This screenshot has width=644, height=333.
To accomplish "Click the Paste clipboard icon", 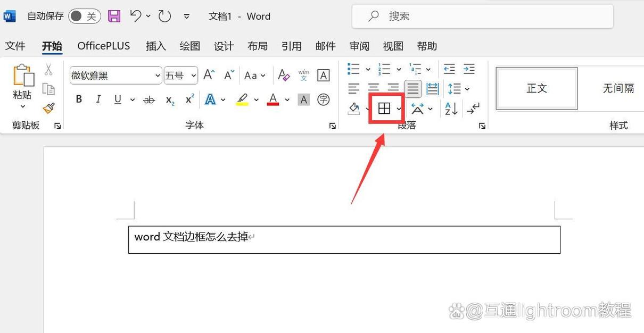I will point(23,76).
